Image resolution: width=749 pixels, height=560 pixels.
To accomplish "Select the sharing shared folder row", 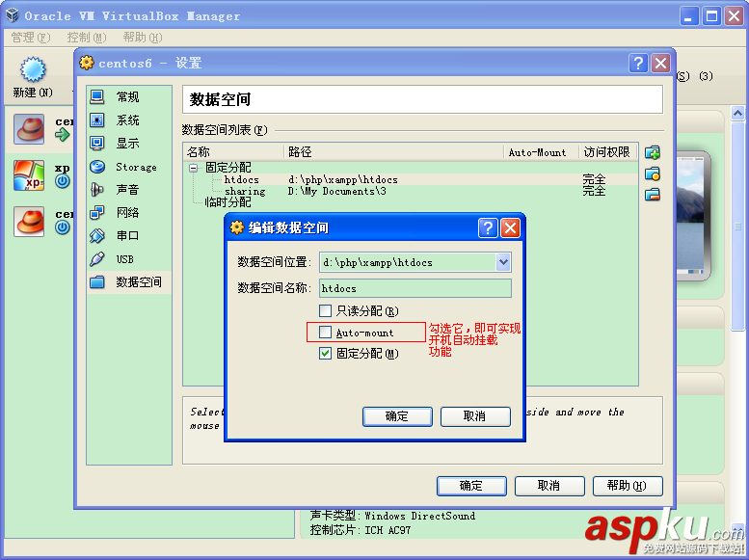I will coord(411,191).
